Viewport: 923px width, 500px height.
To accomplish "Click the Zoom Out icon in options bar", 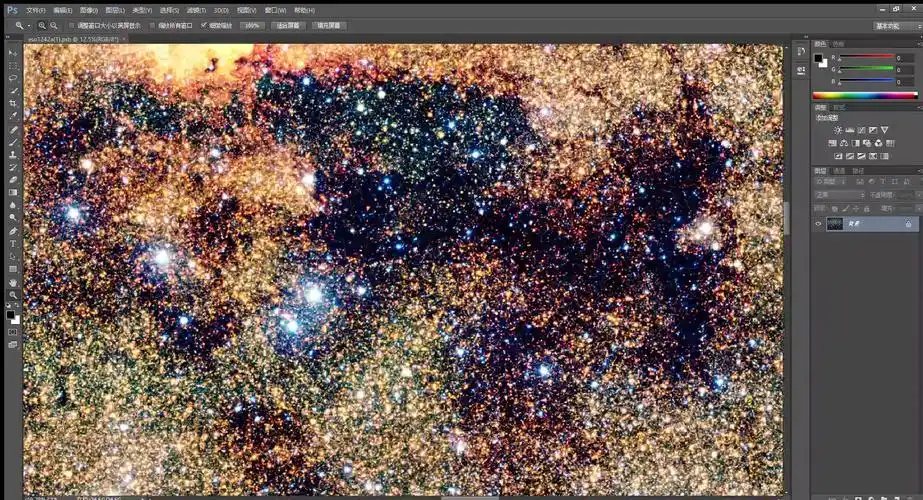I will (x=54, y=25).
